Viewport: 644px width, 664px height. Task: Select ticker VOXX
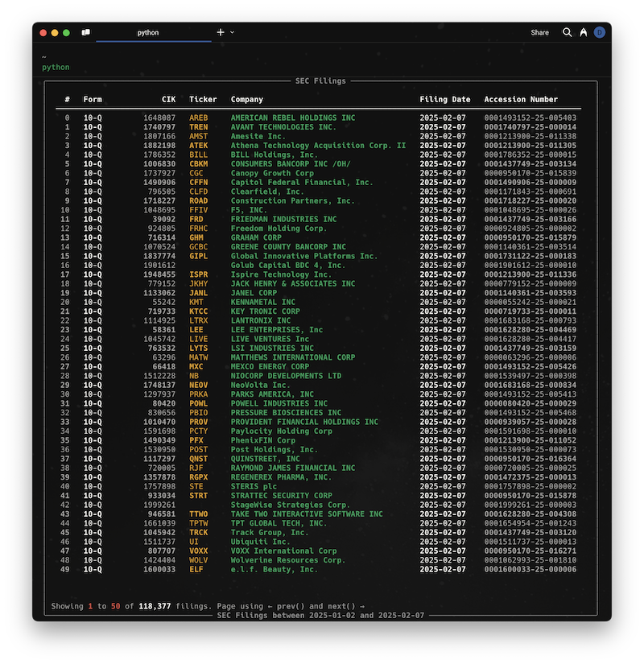coord(198,551)
